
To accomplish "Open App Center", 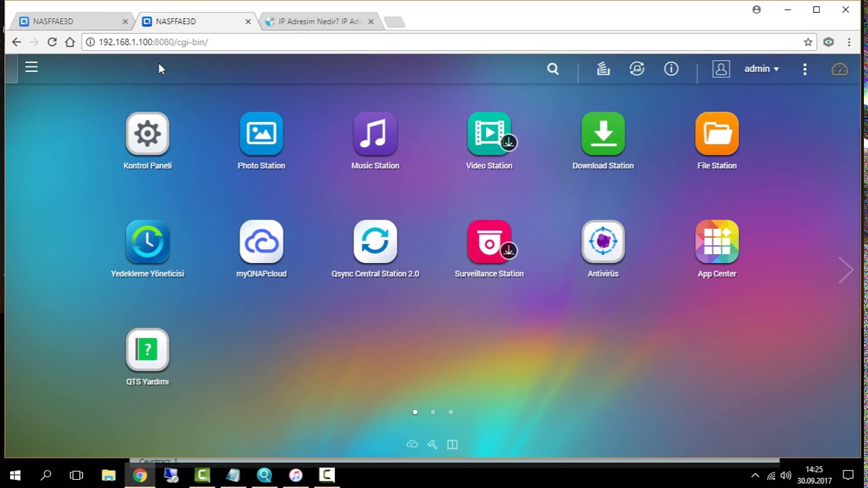I will coord(717,241).
